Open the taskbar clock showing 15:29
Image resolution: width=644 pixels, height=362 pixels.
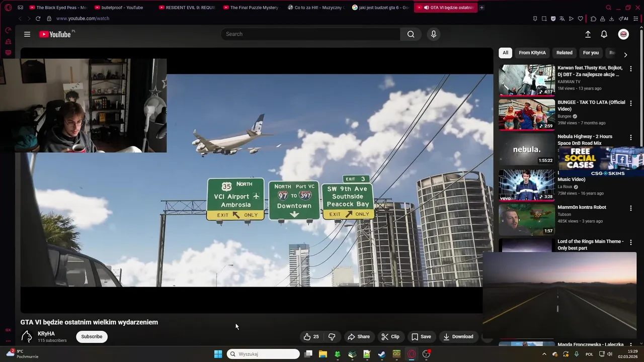click(628, 354)
